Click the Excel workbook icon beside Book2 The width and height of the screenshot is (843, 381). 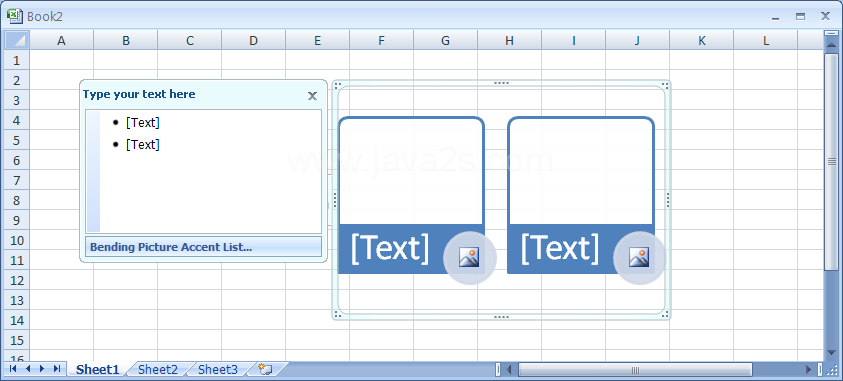15,16
